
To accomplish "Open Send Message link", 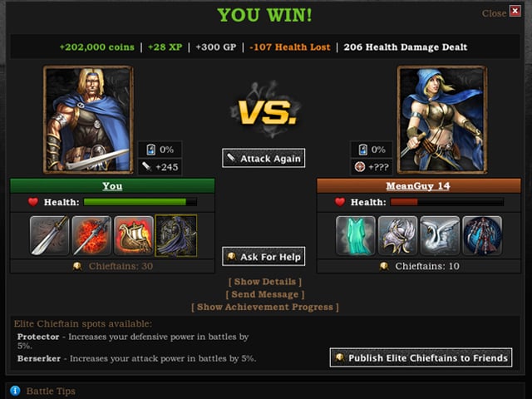I will (x=265, y=294).
